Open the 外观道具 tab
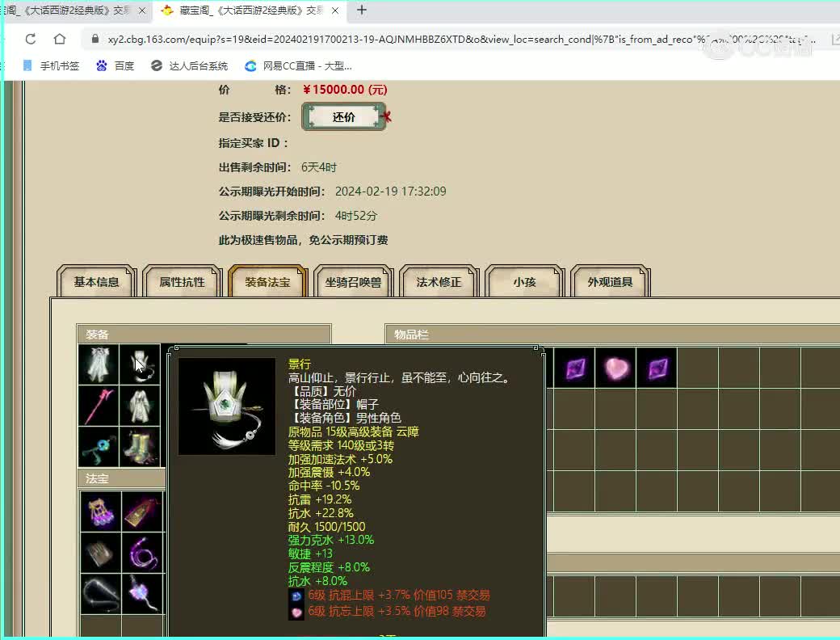Viewport: 840px width, 640px height. [610, 281]
